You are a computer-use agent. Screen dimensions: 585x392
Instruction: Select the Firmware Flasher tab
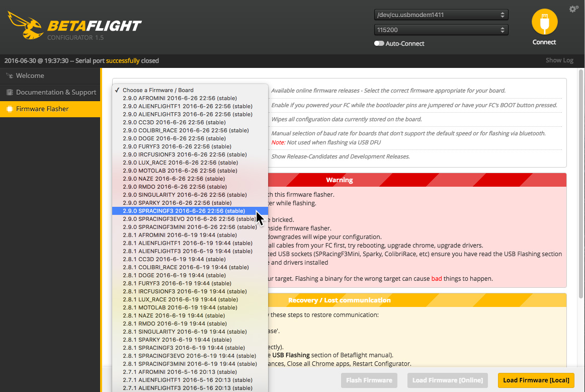pos(50,109)
